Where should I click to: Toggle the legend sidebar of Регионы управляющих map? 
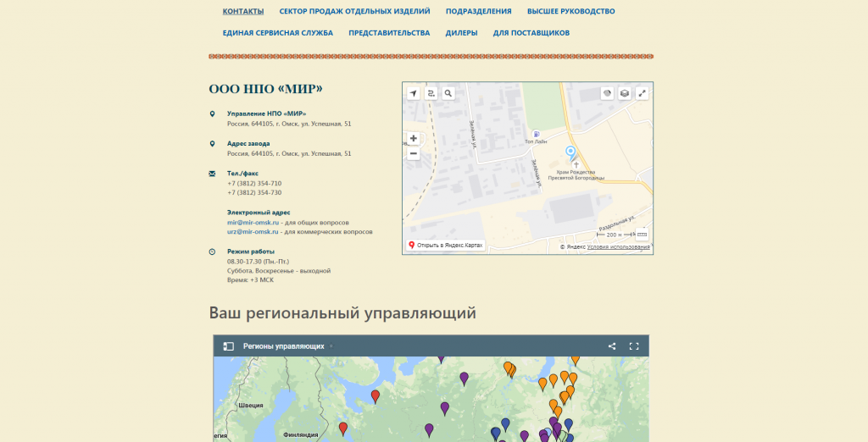click(x=228, y=346)
